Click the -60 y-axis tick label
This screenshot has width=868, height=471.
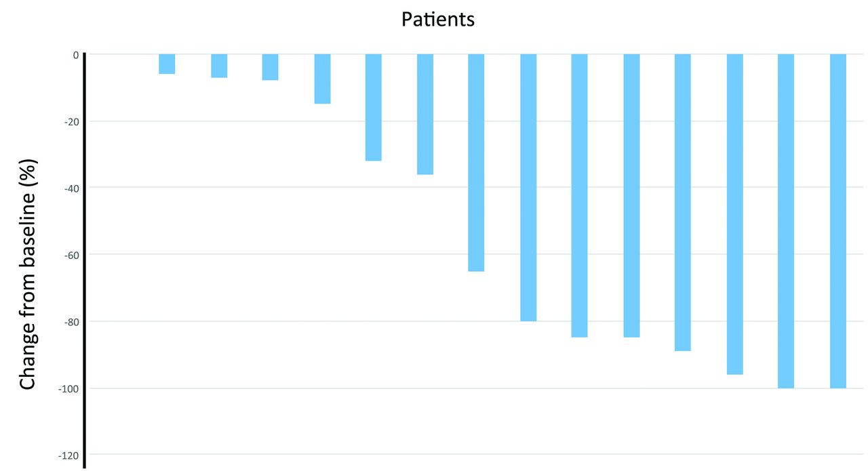71,255
